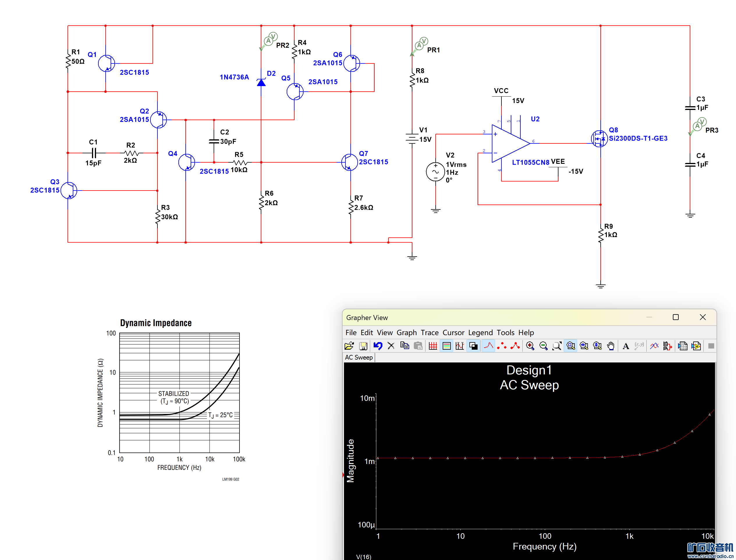
Task: Click the overlay traces icon
Action: tap(654, 346)
